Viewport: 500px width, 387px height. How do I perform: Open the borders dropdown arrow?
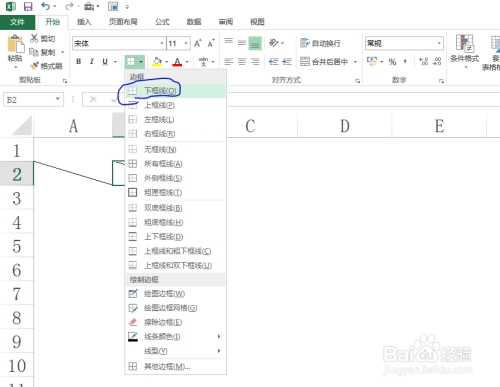click(141, 62)
